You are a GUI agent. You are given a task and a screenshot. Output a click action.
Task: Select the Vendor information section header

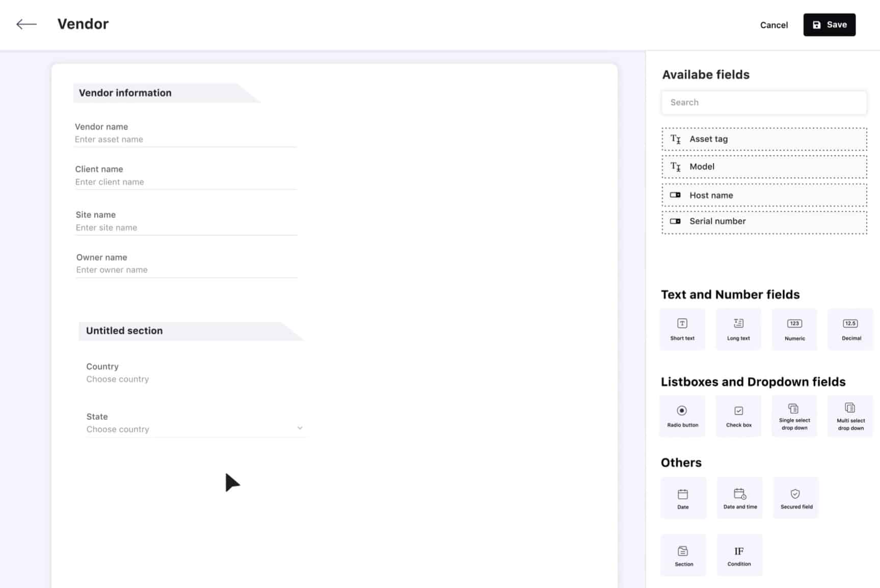click(x=167, y=93)
